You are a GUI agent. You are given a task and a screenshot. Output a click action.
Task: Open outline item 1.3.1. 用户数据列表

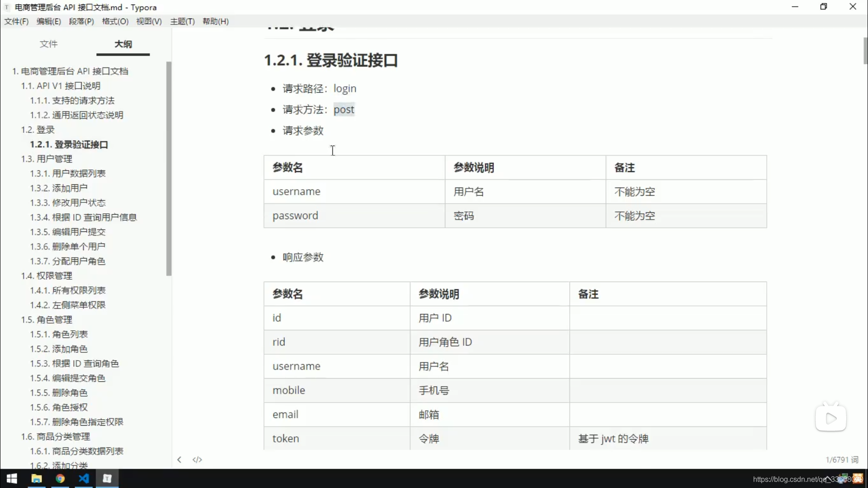68,174
